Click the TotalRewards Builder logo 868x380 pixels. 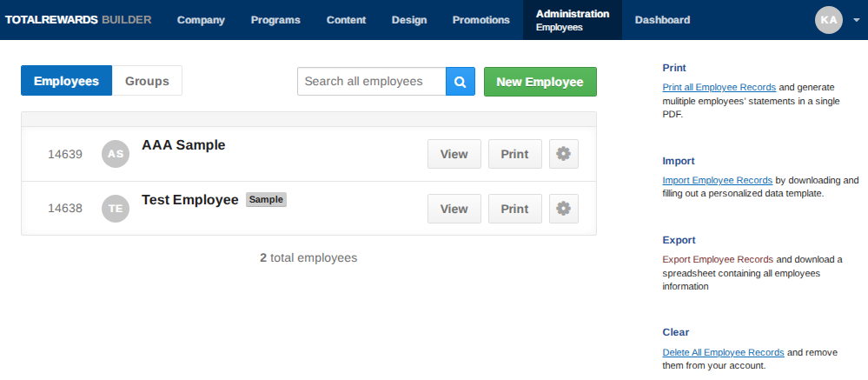tap(78, 20)
